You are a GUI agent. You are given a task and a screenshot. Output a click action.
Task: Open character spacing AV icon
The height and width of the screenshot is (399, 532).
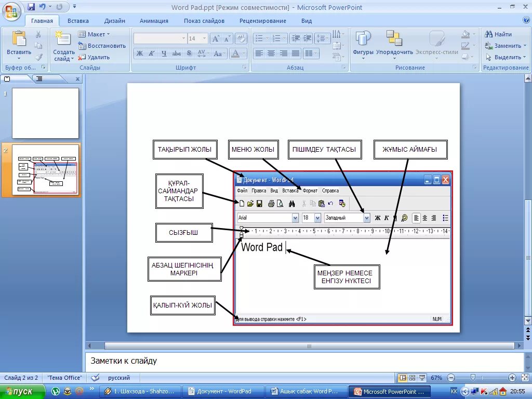coord(203,54)
